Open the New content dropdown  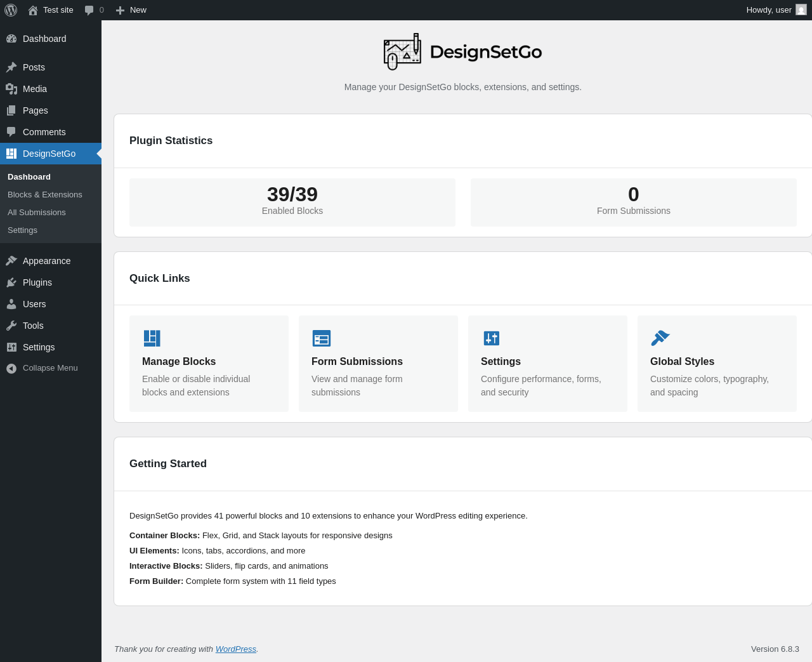coord(131,10)
